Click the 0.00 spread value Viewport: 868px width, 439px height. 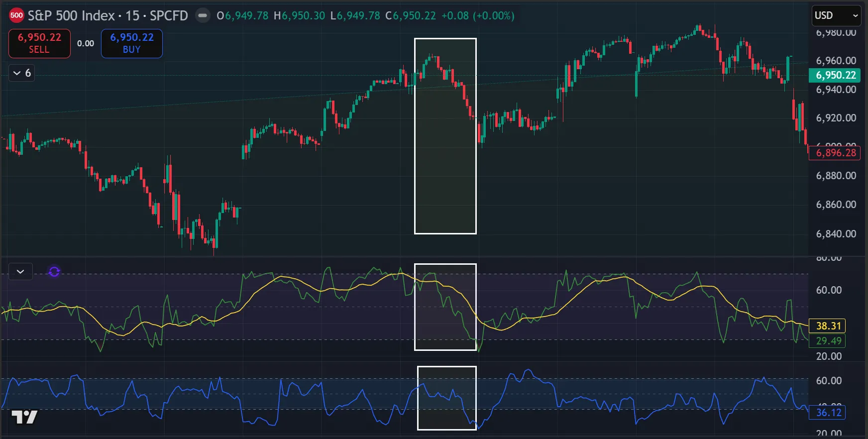tap(86, 43)
